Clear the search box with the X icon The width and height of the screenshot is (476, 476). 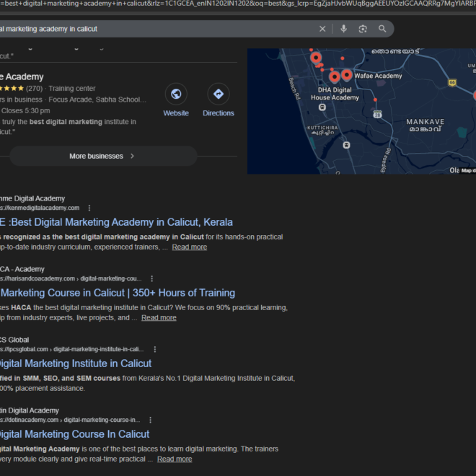[x=322, y=29]
